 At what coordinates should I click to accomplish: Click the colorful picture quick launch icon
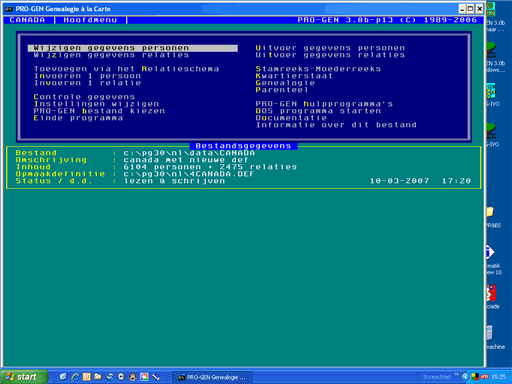tap(144, 377)
